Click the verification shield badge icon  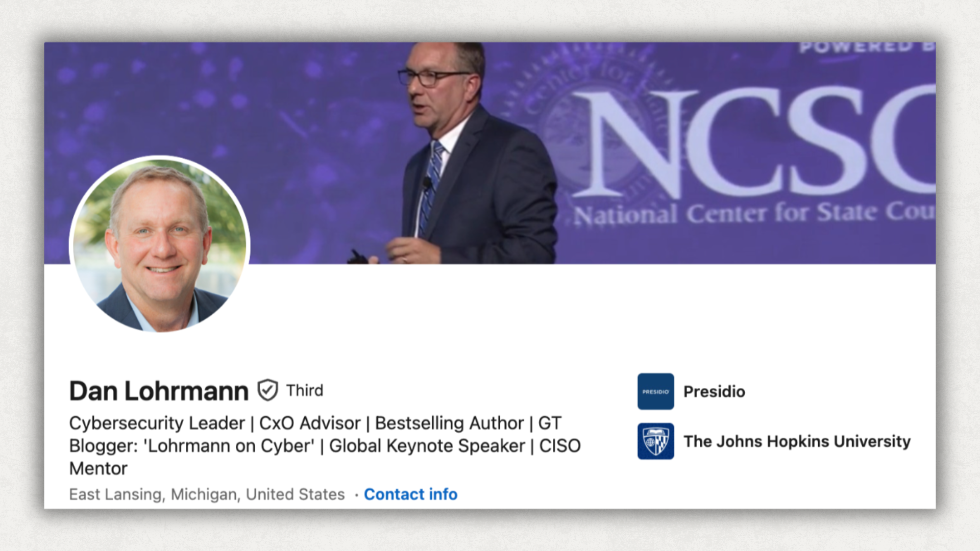267,391
